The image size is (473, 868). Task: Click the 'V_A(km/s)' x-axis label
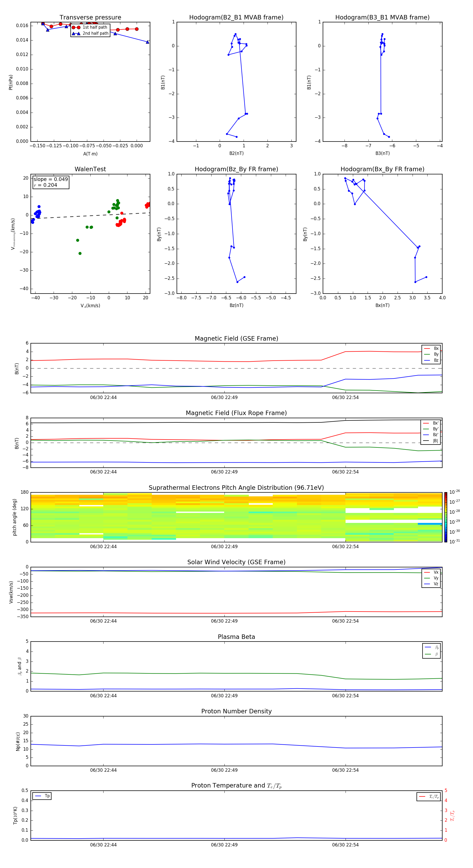point(90,306)
